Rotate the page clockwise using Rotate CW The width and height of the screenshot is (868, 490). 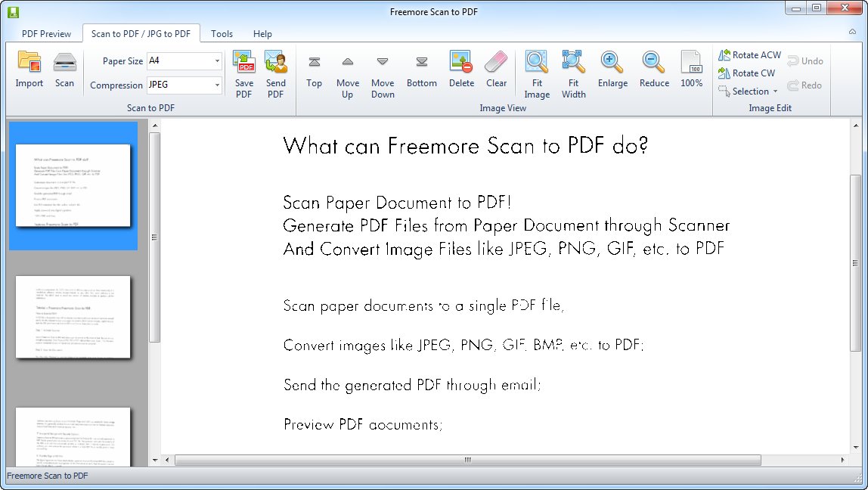point(747,73)
